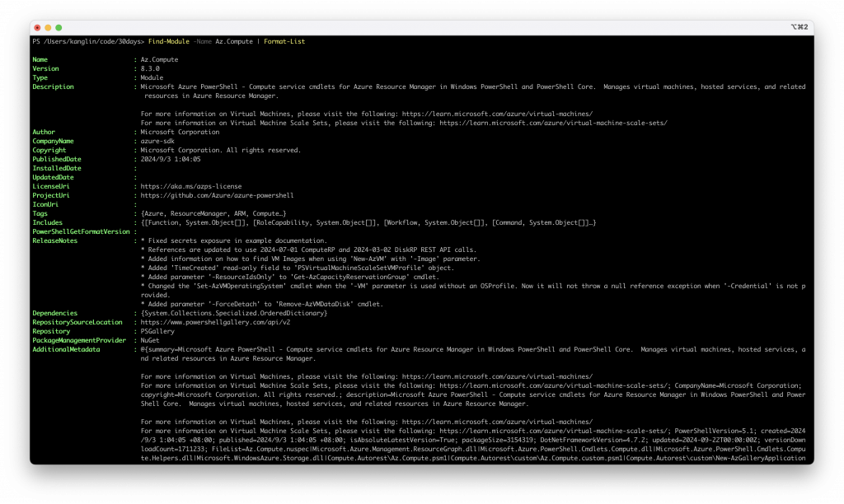
Task: Select the IconUri field label
Action: [45, 204]
